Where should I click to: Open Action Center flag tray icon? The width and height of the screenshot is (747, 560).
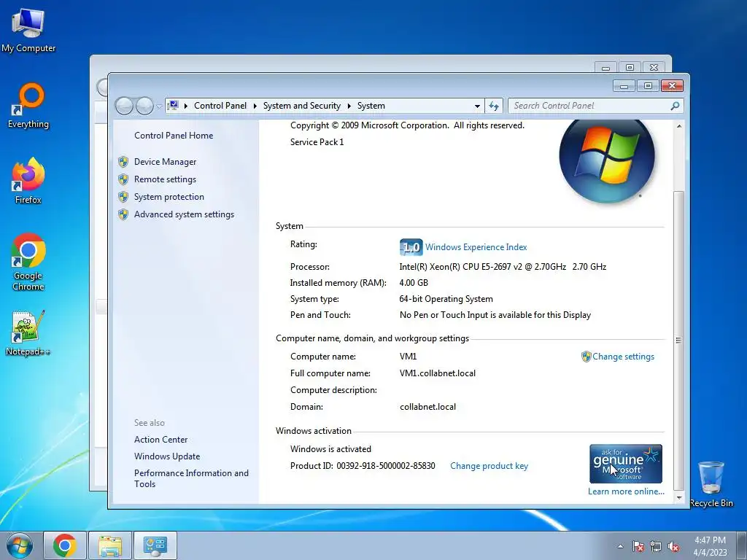(638, 546)
